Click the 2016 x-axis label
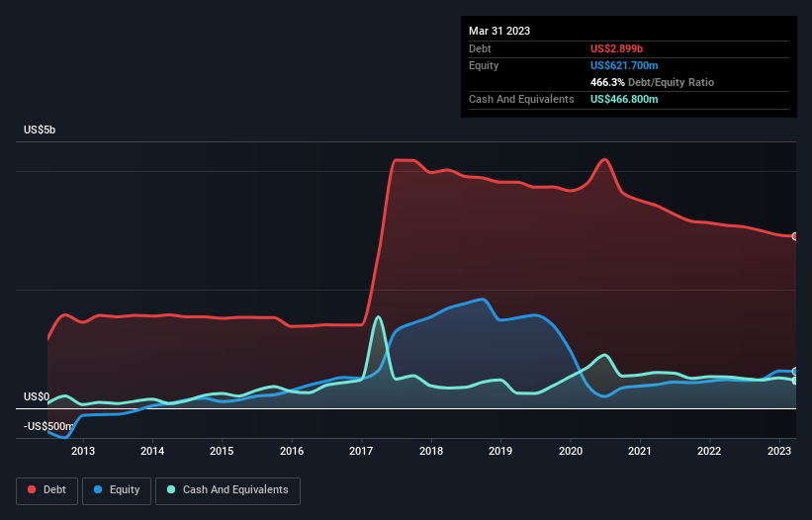The image size is (812, 520). (292, 451)
